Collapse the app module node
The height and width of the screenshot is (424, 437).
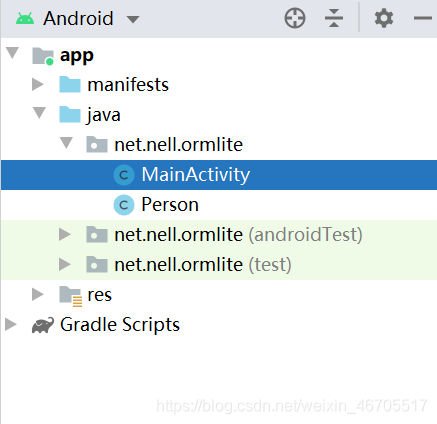[x=13, y=53]
